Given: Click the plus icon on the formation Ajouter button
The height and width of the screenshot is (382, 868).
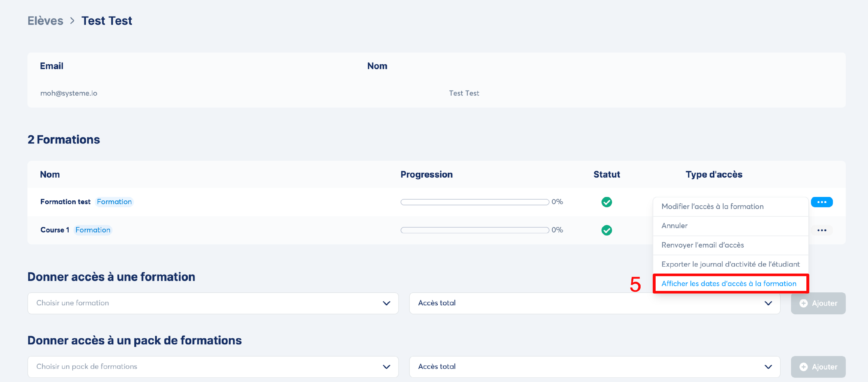Looking at the screenshot, I should [x=803, y=303].
